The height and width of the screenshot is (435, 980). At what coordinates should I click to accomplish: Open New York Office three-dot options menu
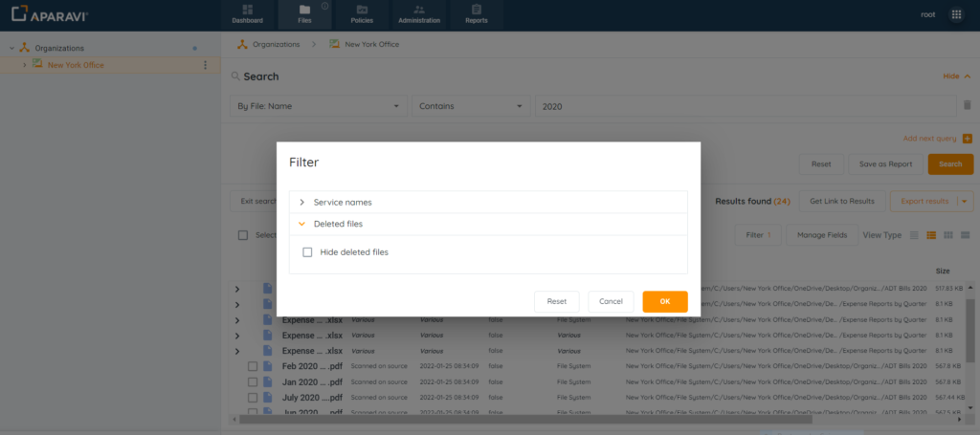click(x=205, y=65)
